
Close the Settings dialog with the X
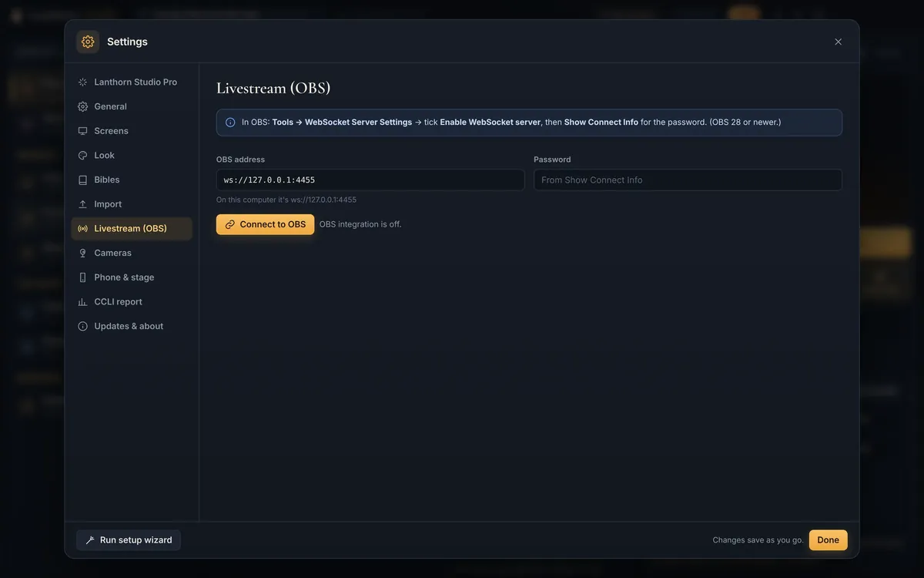pos(839,42)
